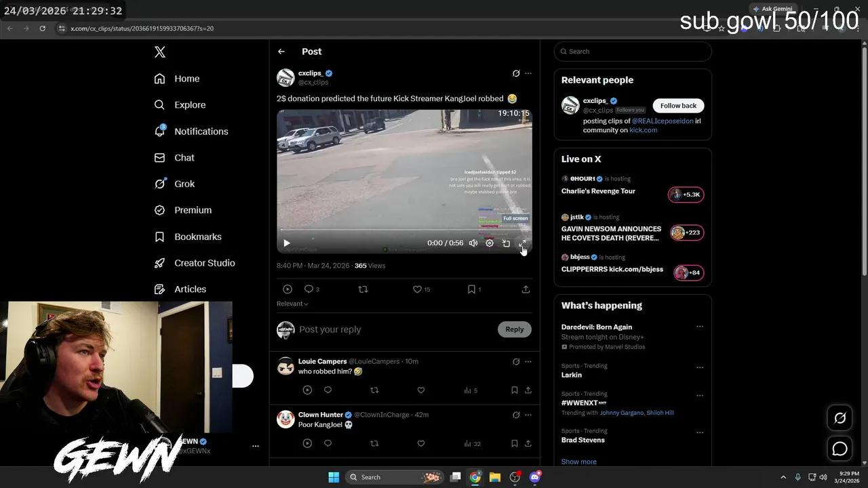Open the @REALIceposeidon link
Image resolution: width=868 pixels, height=488 pixels.
[663, 121]
